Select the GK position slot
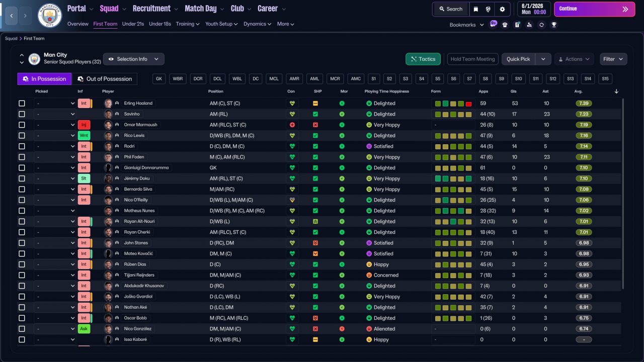This screenshot has height=362, width=644. 159,79
